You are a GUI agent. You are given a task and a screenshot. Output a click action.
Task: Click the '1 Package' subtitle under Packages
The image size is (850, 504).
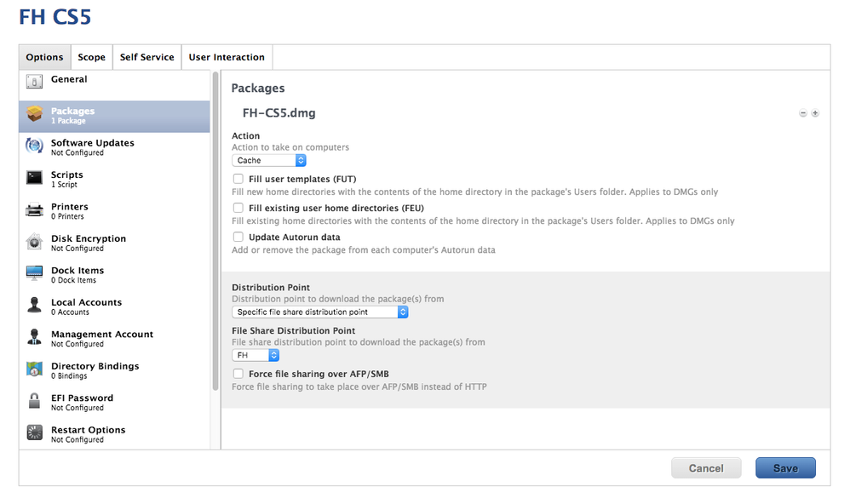(68, 121)
